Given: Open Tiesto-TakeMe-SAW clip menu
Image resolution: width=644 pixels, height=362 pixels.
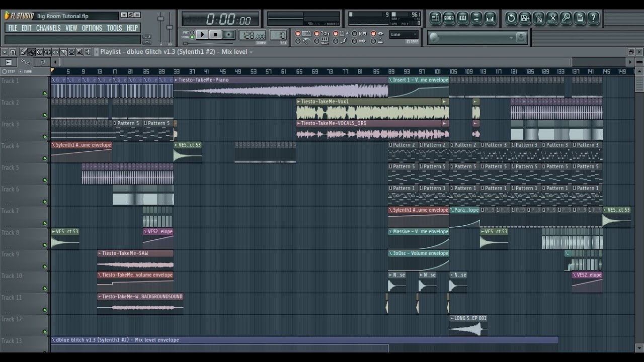Looking at the screenshot, I should pyautogui.click(x=100, y=253).
